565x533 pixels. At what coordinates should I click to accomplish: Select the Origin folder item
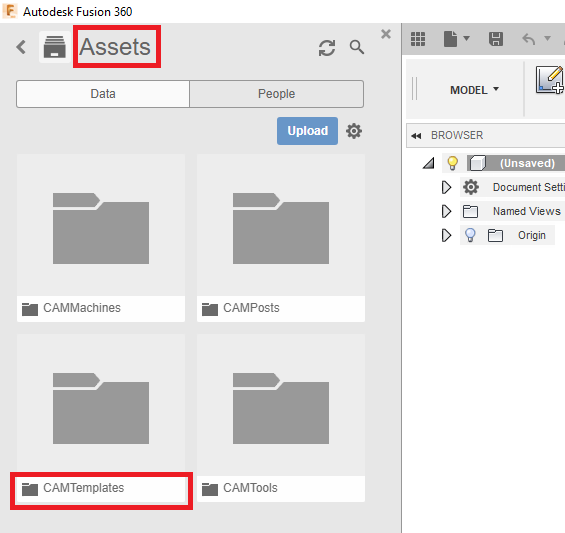pos(531,235)
